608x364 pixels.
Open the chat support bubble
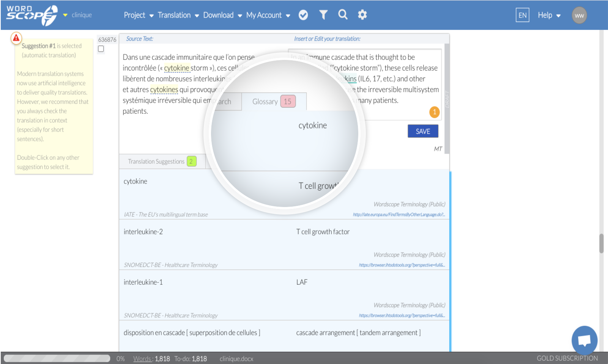[584, 340]
